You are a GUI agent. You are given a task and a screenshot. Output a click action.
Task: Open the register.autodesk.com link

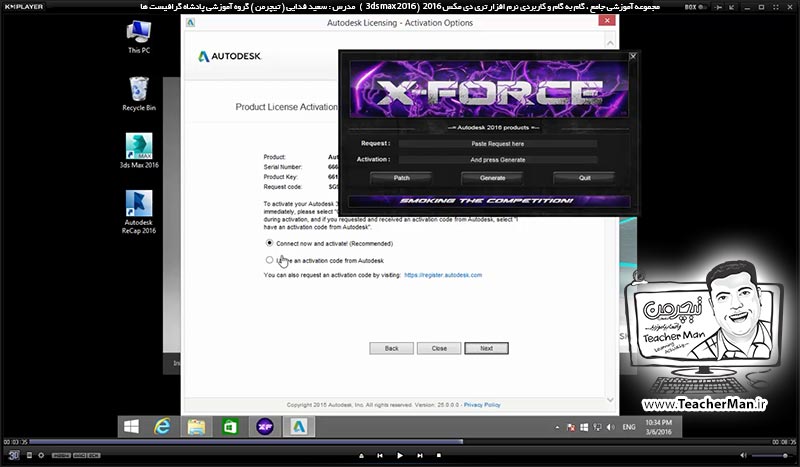[x=443, y=275]
